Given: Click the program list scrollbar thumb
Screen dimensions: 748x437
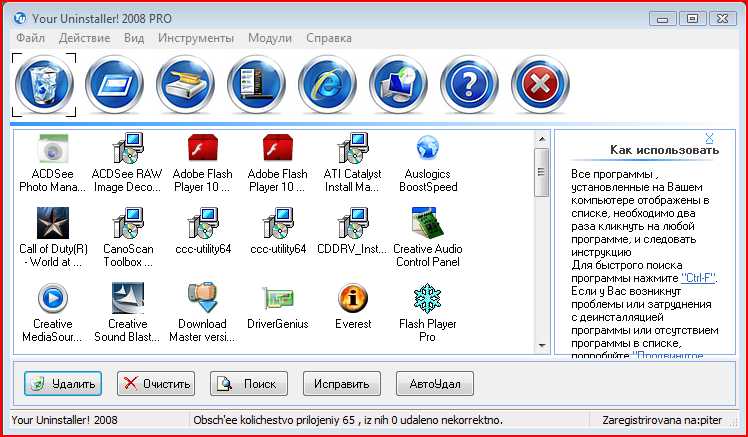Looking at the screenshot, I should click(x=542, y=172).
